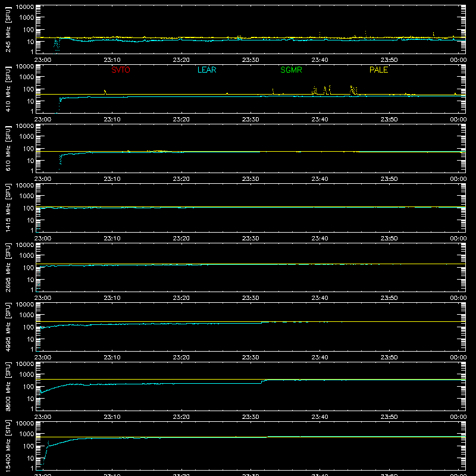The height and width of the screenshot is (476, 476).
Task: Click the 10 y-axis value in 1415 MHz panel
Action: pyautogui.click(x=30, y=220)
